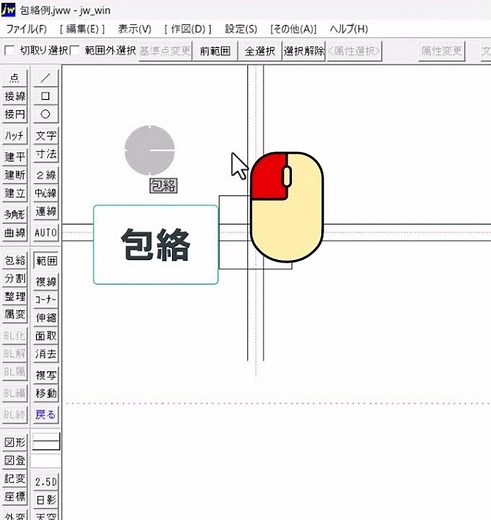Select the 連線 continuous line tool
The image size is (491, 520).
pyautogui.click(x=46, y=211)
